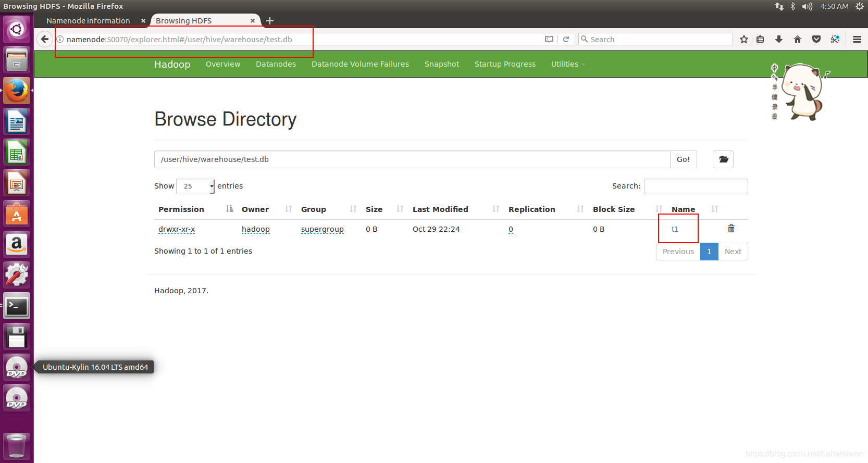
Task: Click the hadoop owner link
Action: click(x=256, y=229)
